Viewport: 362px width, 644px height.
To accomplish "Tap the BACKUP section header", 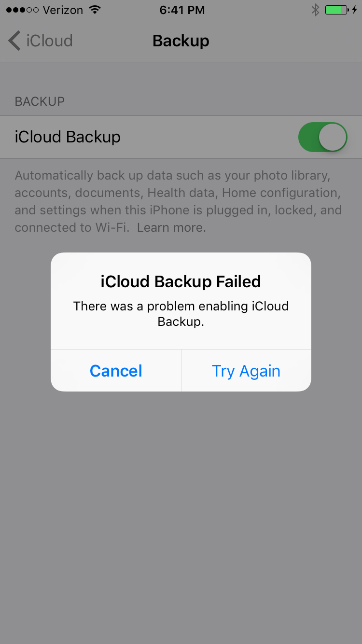I will click(40, 102).
